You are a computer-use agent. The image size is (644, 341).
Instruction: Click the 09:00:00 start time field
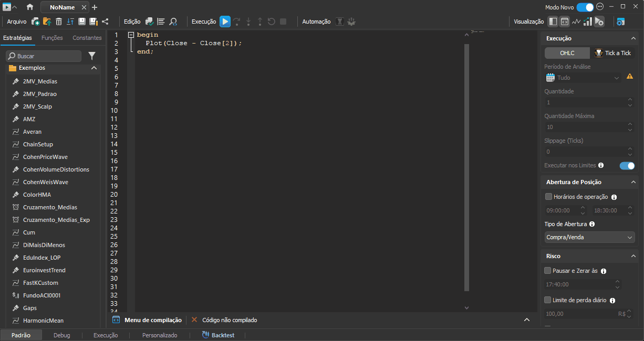coord(565,210)
